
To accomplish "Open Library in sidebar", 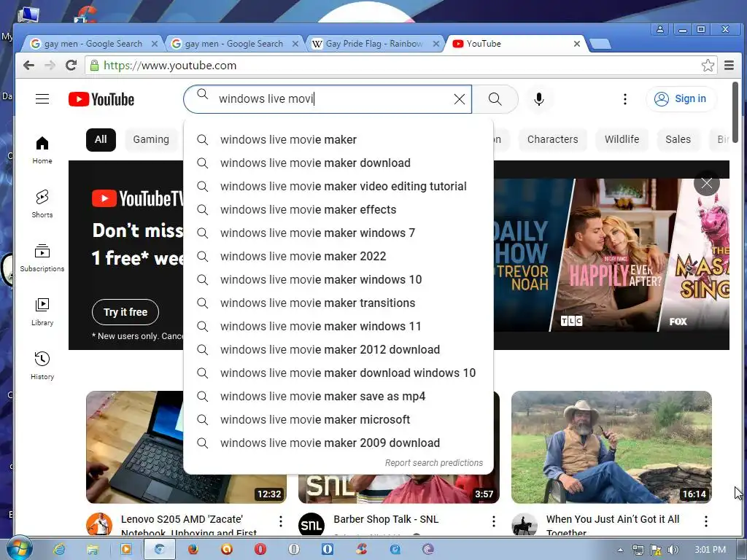I will (x=42, y=312).
